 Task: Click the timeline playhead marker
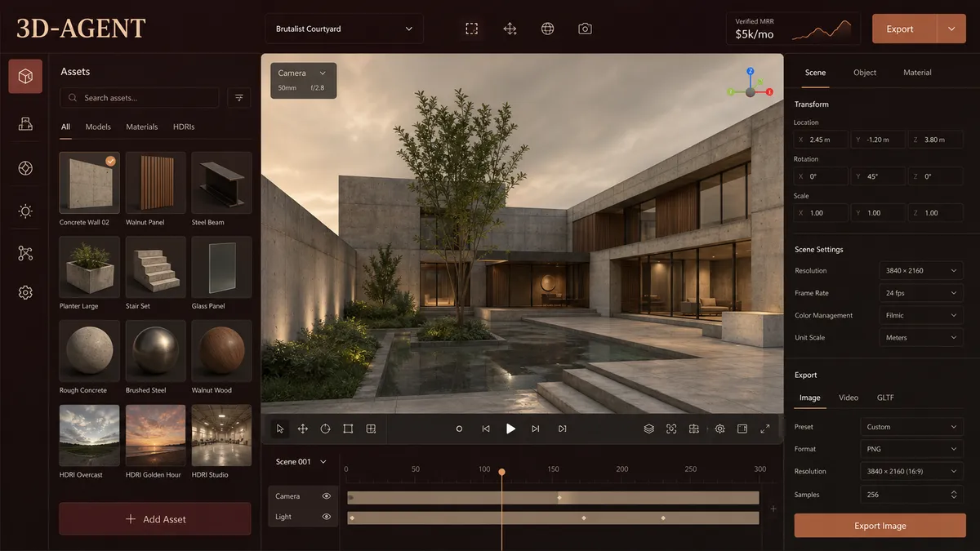pyautogui.click(x=501, y=472)
